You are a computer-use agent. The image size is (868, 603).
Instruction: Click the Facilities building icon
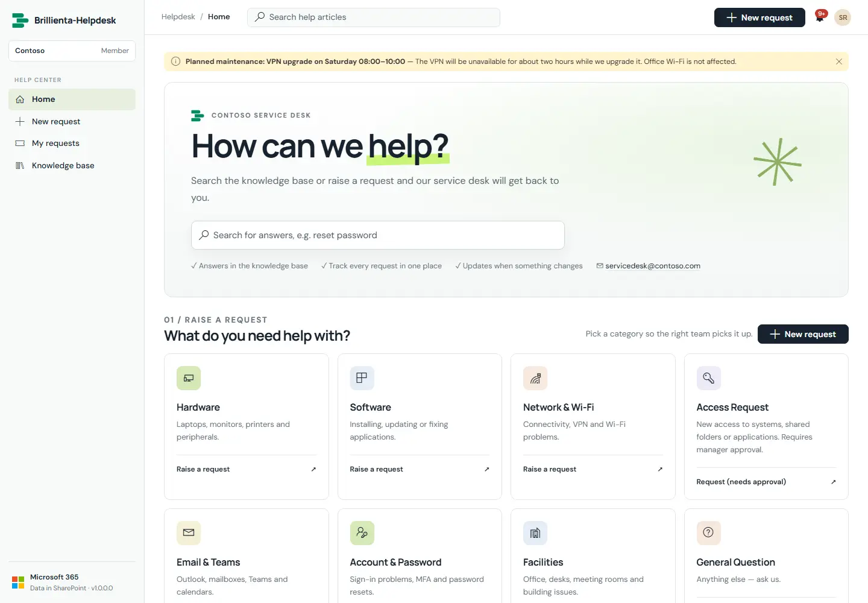[535, 533]
